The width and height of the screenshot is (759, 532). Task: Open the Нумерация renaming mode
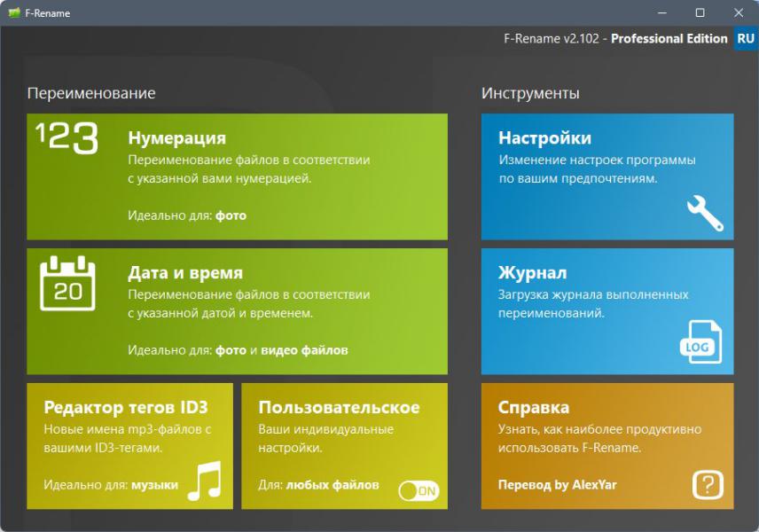237,176
